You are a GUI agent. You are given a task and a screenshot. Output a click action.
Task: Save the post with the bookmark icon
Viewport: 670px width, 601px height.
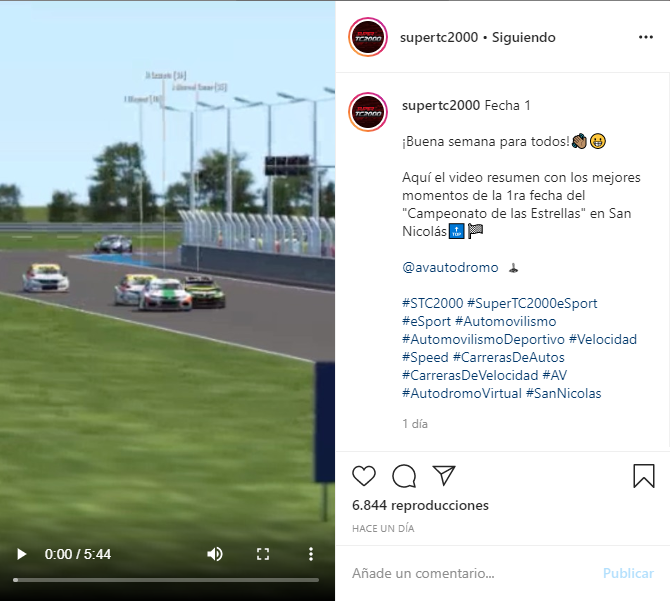point(644,475)
